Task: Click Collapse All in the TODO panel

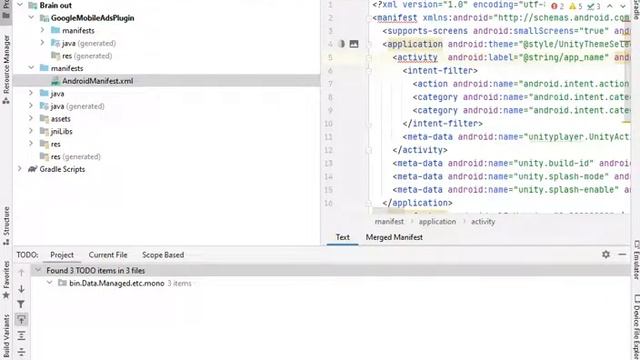Action: click(x=21, y=351)
